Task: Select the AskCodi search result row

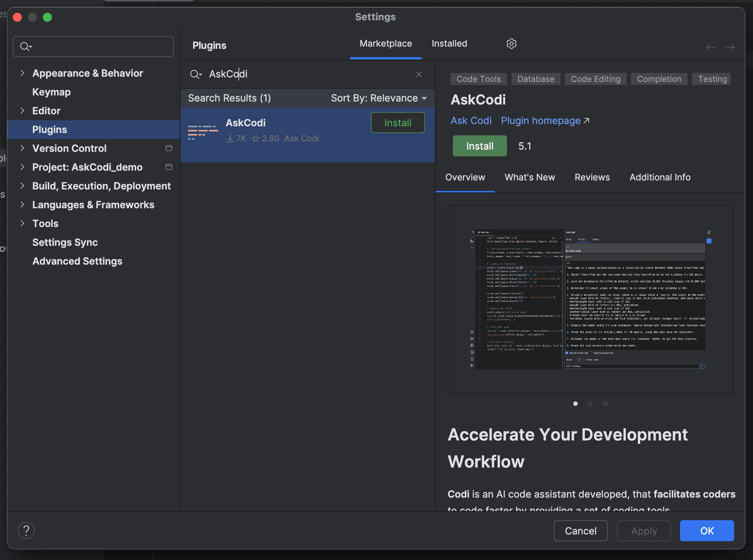Action: 307,135
